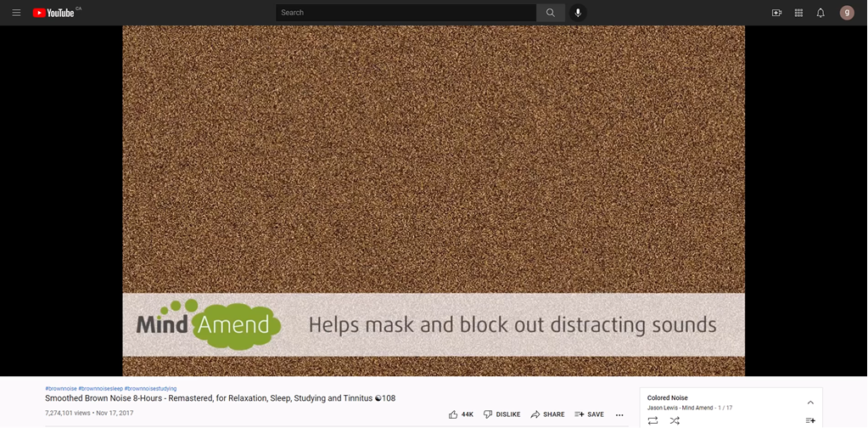Open the account avatar menu
This screenshot has height=428, width=868.
tap(847, 13)
